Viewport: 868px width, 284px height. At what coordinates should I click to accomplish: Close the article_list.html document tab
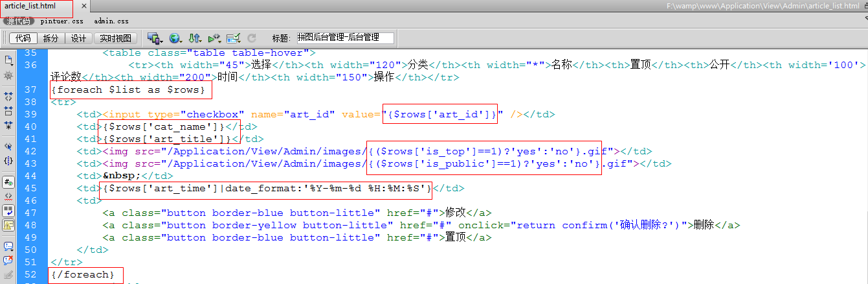coord(84,6)
